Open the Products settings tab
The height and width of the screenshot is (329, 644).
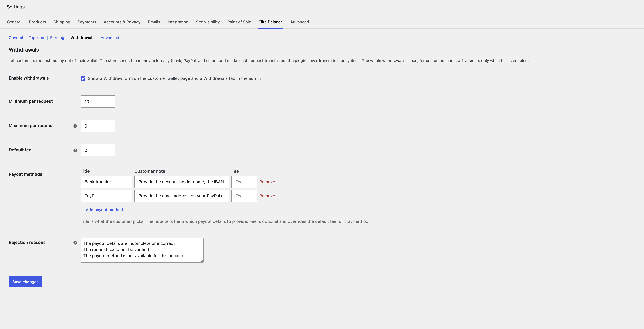pyautogui.click(x=38, y=22)
